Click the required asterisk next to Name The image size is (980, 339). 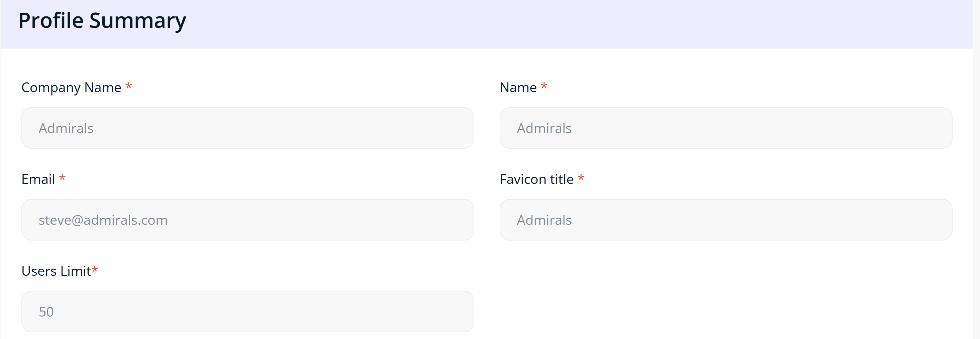tap(544, 86)
